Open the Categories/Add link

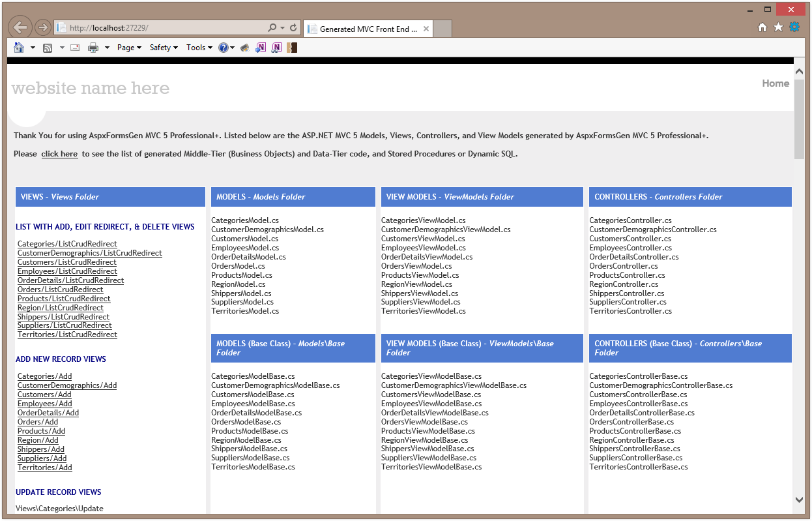pyautogui.click(x=45, y=376)
